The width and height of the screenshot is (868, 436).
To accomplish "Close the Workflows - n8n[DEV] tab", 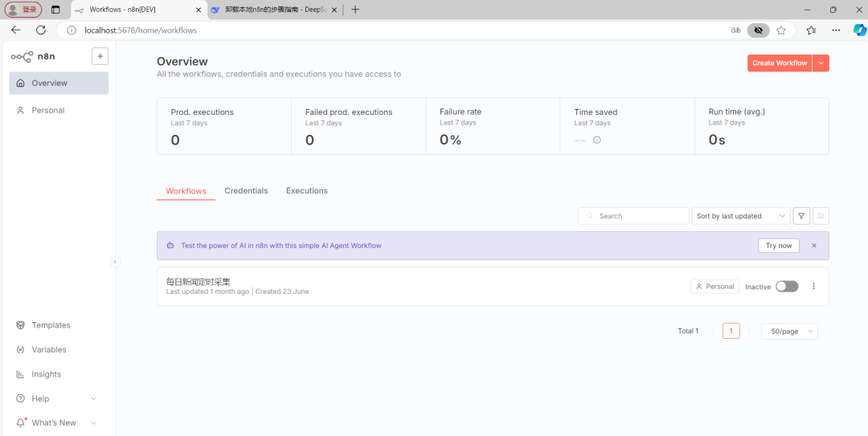I will (199, 10).
